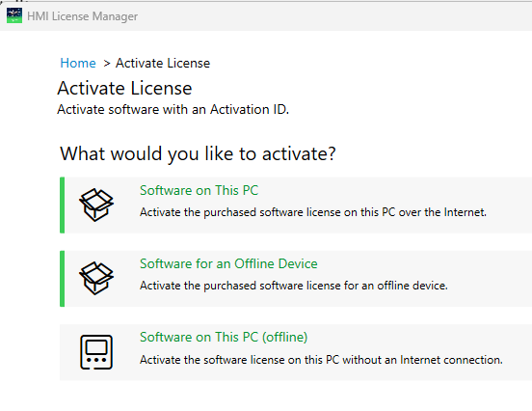The width and height of the screenshot is (532, 411).
Task: Click the device icon for Software on This PC (offline)
Action: pyautogui.click(x=96, y=352)
